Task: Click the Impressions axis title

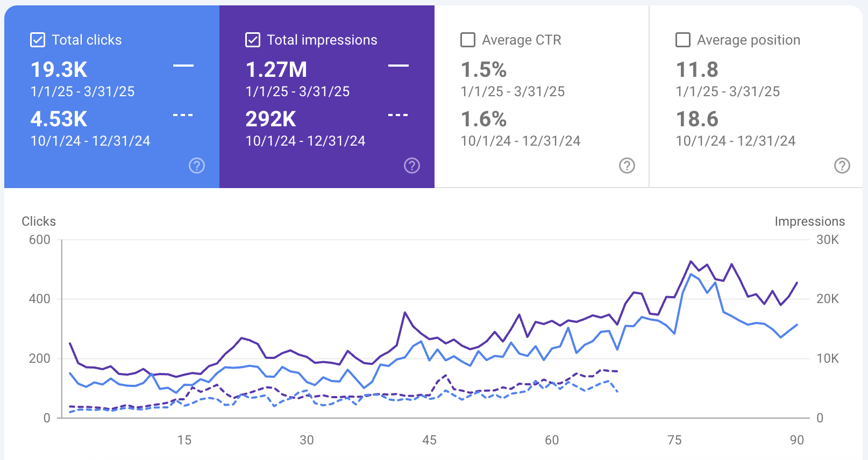Action: [809, 221]
